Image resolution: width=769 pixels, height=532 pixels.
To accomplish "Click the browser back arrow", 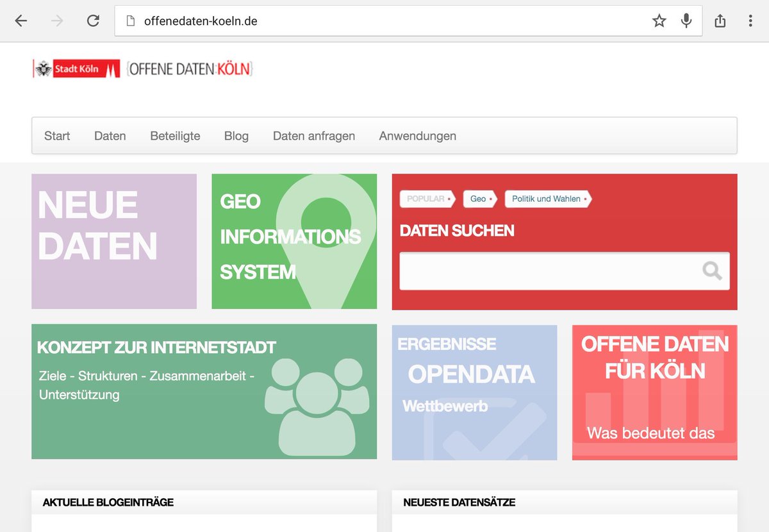I will [x=21, y=21].
